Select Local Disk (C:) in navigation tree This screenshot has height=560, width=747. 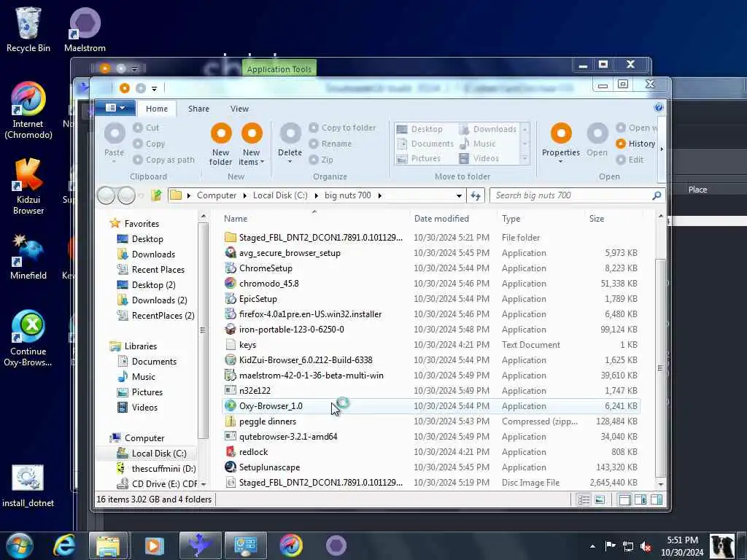click(152, 454)
